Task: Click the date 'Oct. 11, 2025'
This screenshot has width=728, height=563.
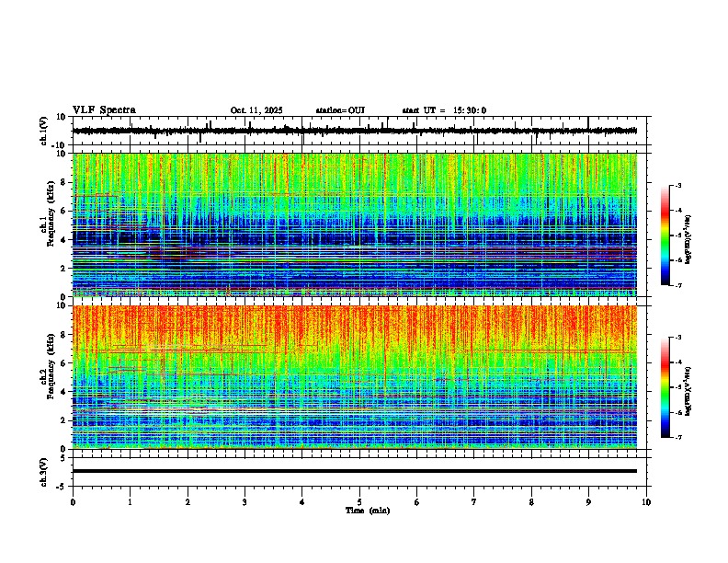Action: (x=256, y=110)
